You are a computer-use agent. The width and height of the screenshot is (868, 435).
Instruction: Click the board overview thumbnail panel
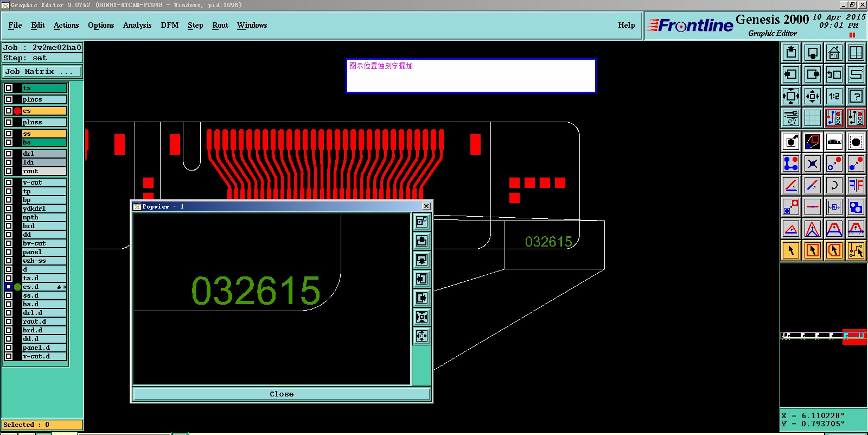823,335
